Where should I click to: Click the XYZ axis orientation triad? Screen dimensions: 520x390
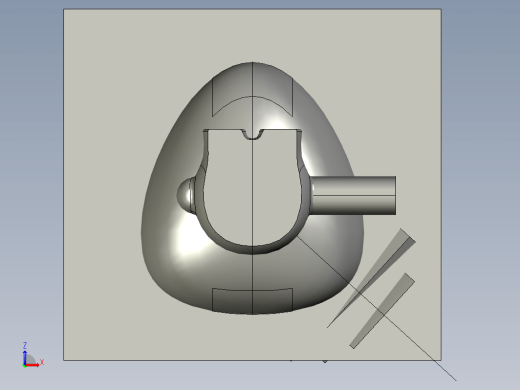(x=33, y=355)
